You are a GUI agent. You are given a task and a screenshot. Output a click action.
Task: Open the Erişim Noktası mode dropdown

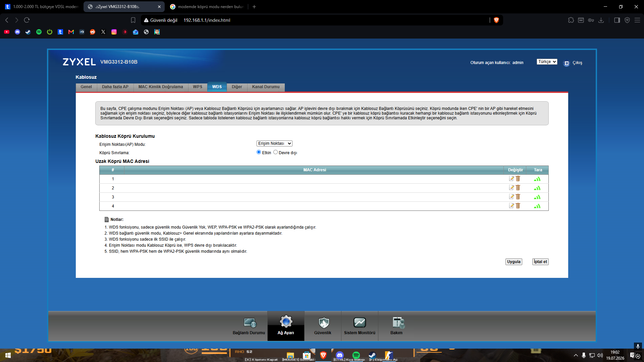[274, 143]
